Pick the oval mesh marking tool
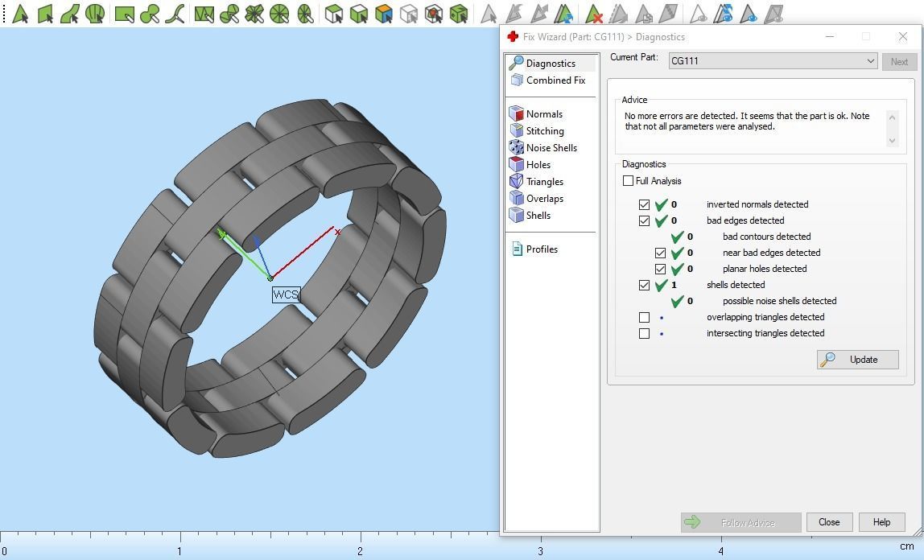Image resolution: width=924 pixels, height=560 pixels. coord(305,13)
